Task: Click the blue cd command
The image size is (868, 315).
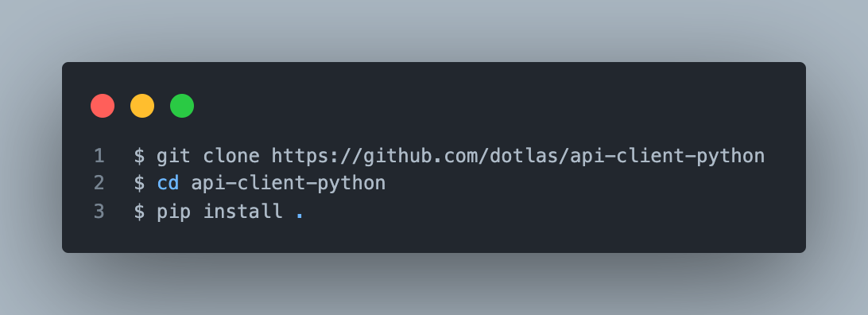Action: [168, 183]
